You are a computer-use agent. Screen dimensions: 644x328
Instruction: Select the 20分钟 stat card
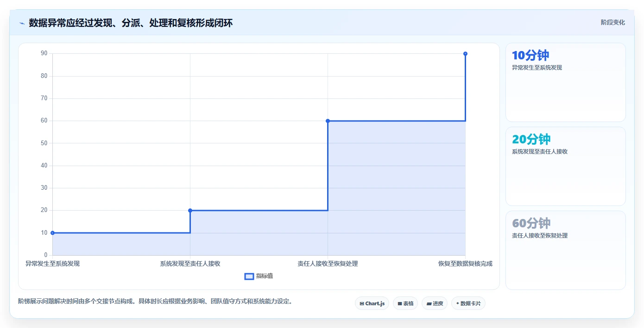566,167
